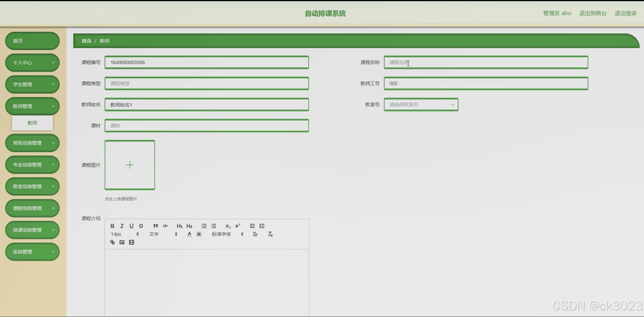This screenshot has height=317, width=644.
Task: Toggle underline formatting
Action: click(x=131, y=226)
